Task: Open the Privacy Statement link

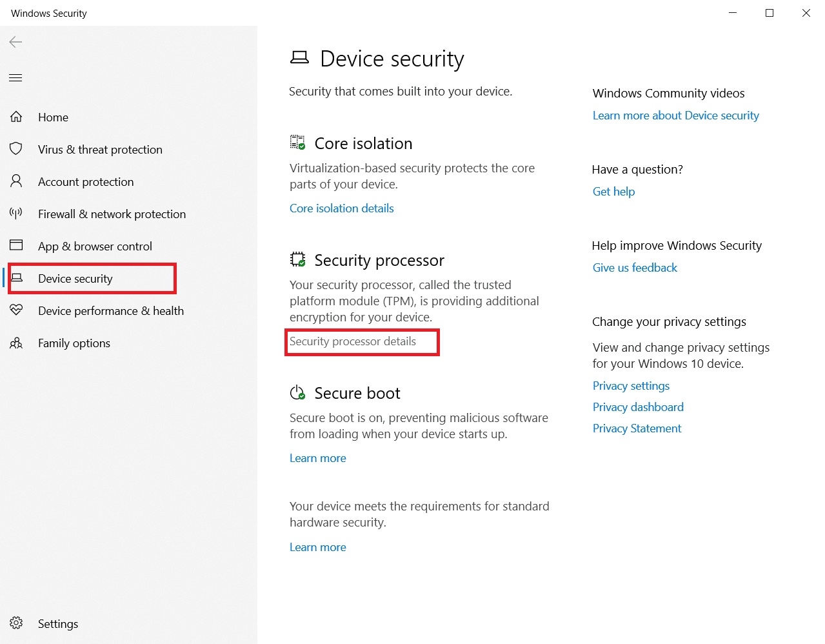Action: click(x=637, y=428)
